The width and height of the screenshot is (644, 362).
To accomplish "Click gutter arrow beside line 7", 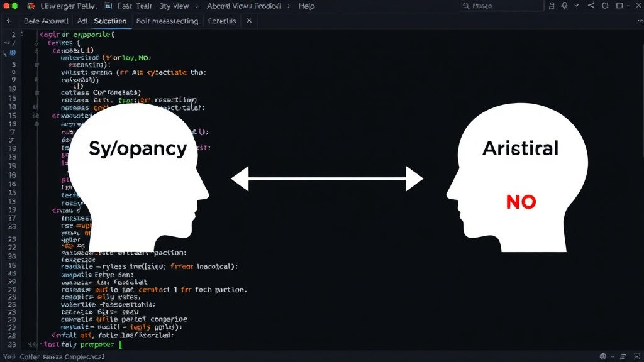I will click(x=6, y=43).
